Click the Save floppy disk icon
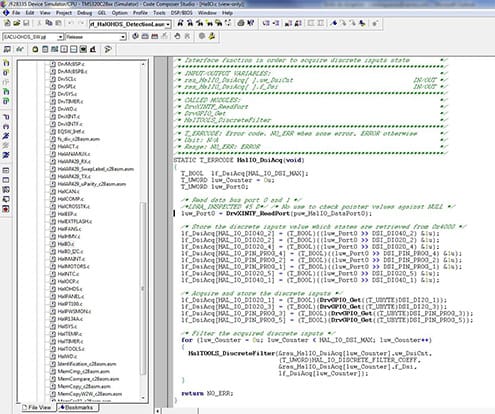 point(26,23)
